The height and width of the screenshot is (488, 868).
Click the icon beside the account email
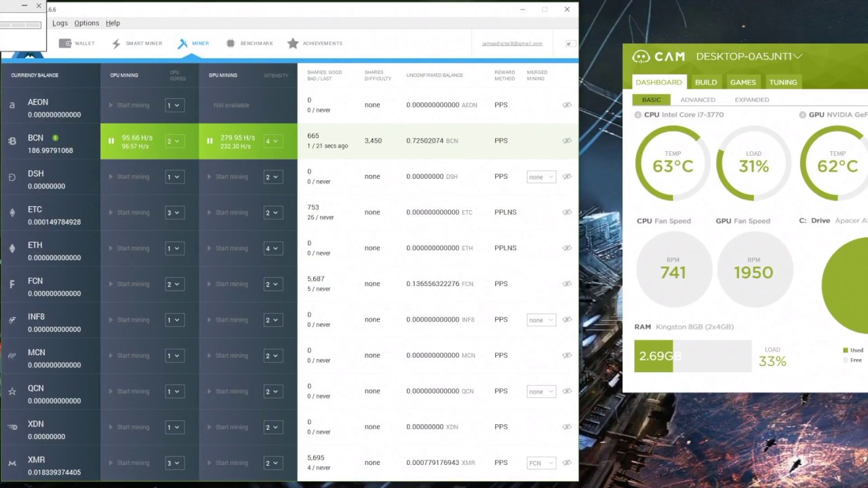tap(570, 43)
